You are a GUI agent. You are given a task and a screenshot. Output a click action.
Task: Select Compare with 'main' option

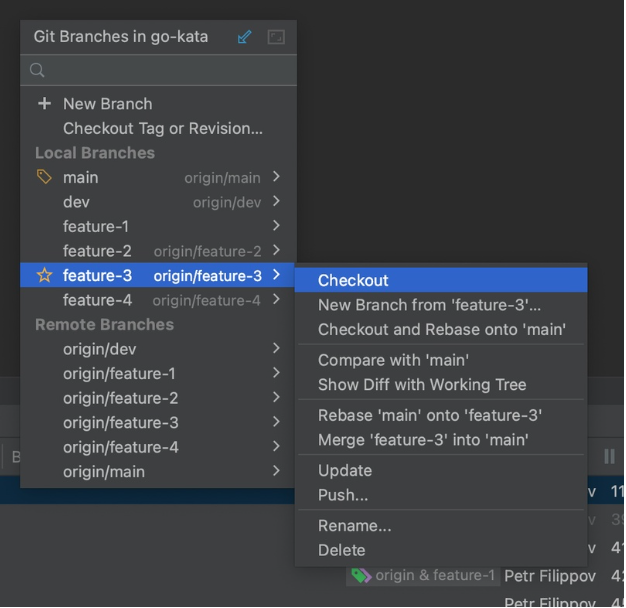click(x=393, y=360)
